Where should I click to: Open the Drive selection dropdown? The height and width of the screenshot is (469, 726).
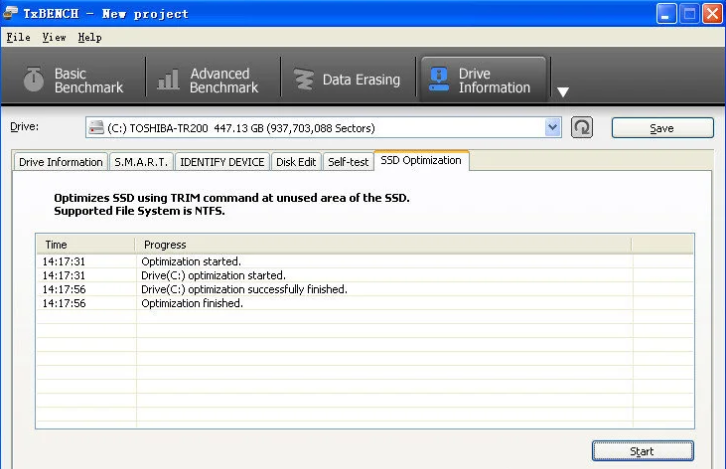tap(553, 128)
